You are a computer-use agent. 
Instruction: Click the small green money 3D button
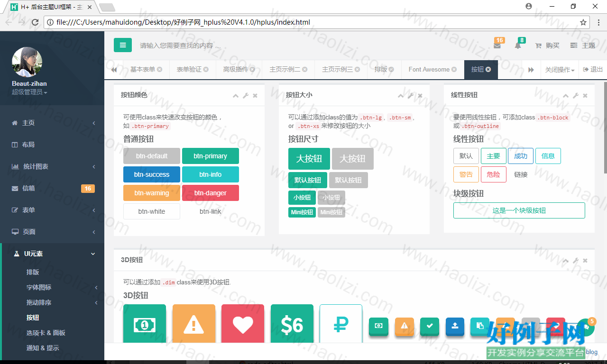(x=379, y=326)
